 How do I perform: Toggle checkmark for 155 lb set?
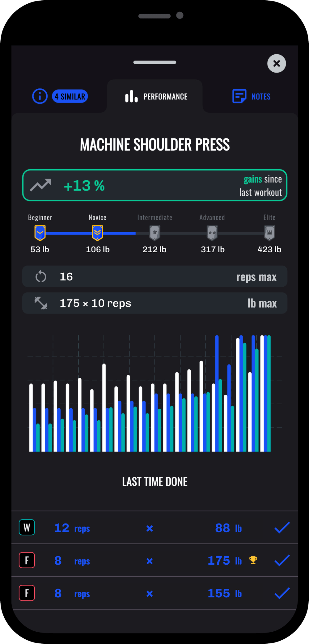(282, 593)
